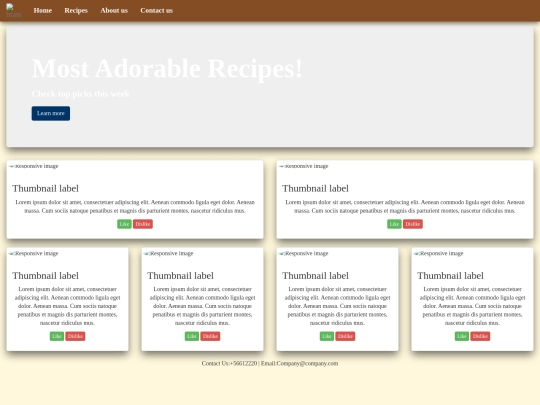Click the Contact Us phone and email footer
Image resolution: width=540 pixels, height=405 pixels.
(x=270, y=363)
